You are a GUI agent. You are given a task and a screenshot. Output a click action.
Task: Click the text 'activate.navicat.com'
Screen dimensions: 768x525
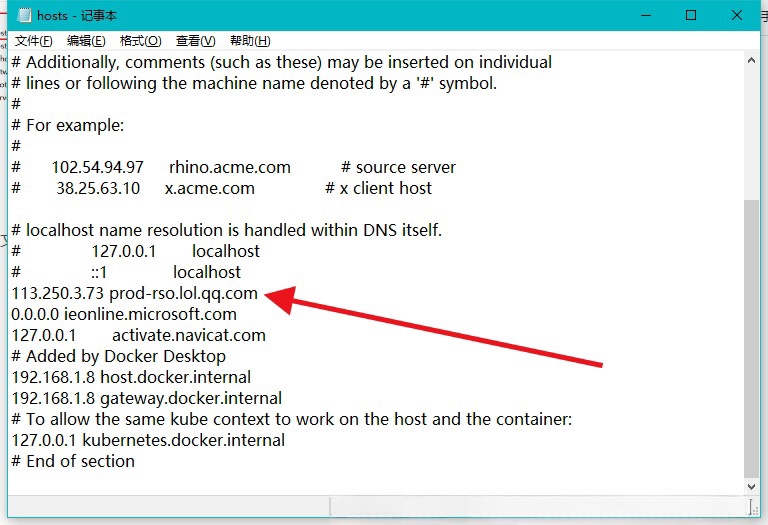[x=189, y=335]
